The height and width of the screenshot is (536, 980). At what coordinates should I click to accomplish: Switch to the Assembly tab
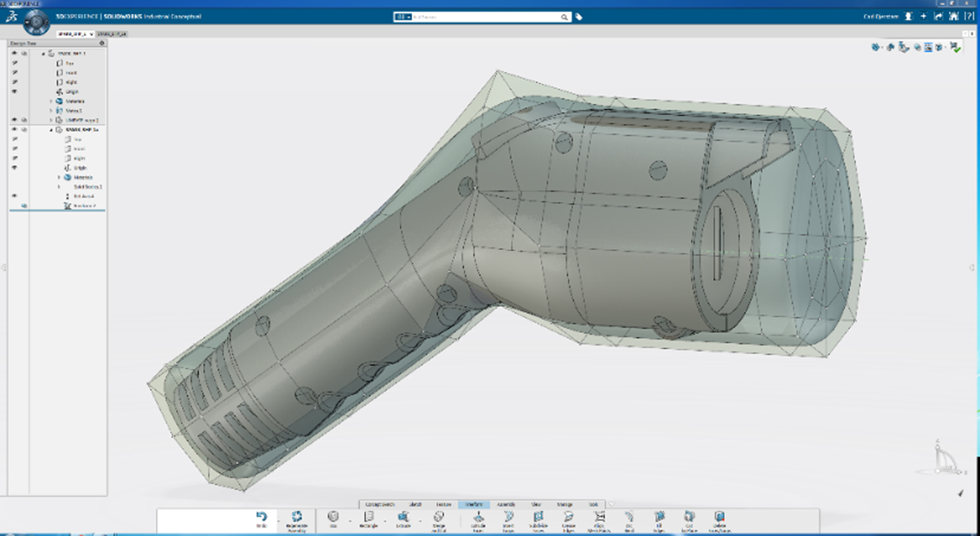pyautogui.click(x=506, y=505)
